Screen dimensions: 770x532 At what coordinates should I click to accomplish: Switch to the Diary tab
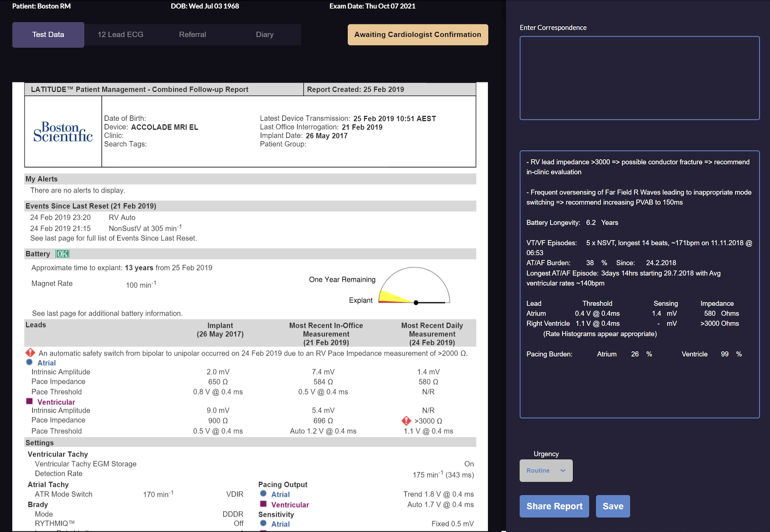point(265,35)
